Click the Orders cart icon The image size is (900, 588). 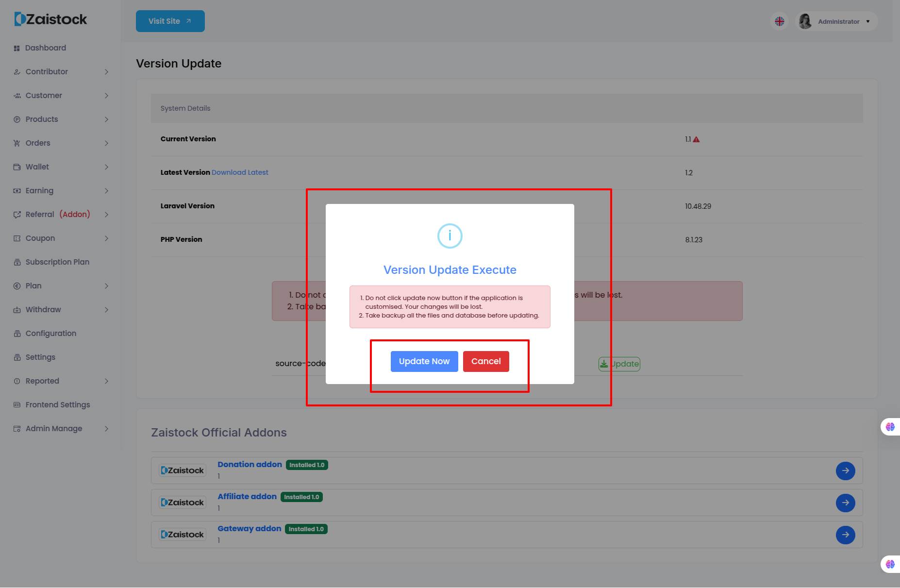(17, 143)
